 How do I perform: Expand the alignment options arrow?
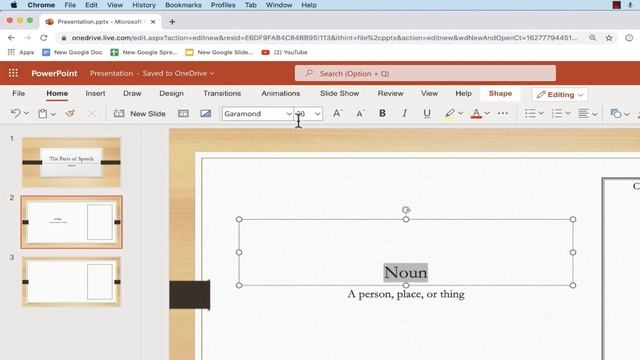point(595,114)
